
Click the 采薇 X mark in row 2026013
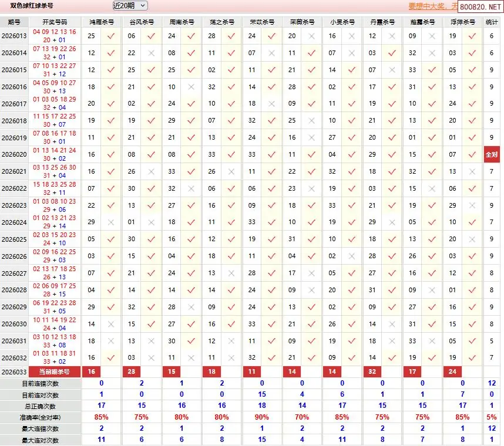[x=311, y=36]
